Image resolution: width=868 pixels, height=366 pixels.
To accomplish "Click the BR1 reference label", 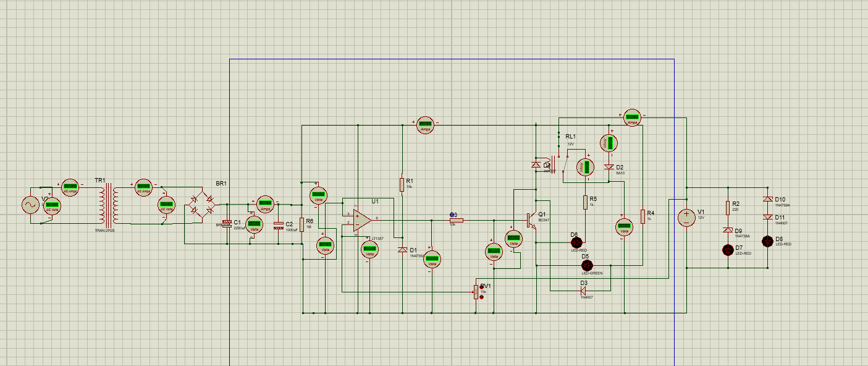I will tap(221, 184).
